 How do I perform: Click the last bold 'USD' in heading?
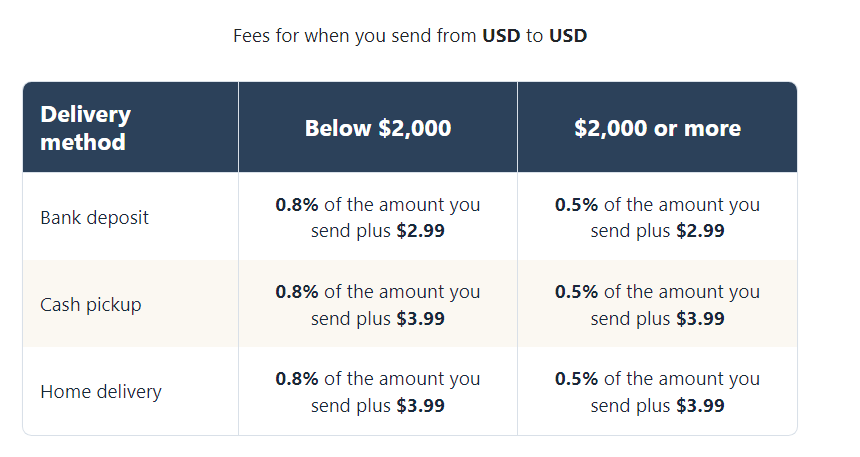coord(568,36)
